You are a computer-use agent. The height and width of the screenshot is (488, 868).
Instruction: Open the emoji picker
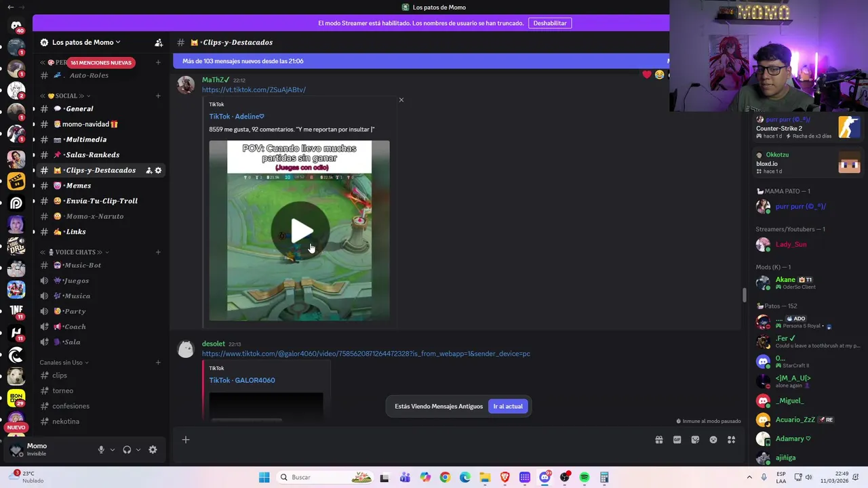tap(713, 440)
